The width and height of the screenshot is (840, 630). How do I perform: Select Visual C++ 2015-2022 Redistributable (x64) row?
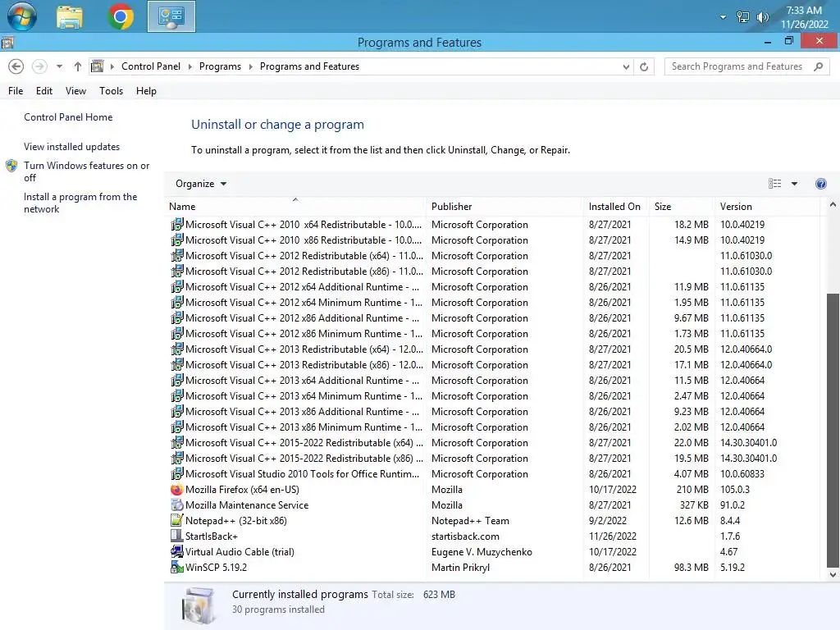pyautogui.click(x=494, y=443)
